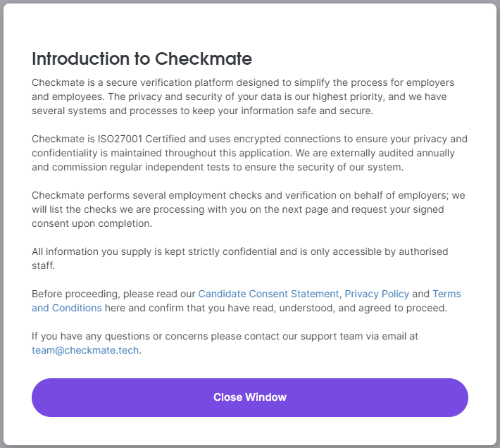Click the phrase 'encrypted connections'
Viewport: 500px width, 448px height.
(287, 139)
